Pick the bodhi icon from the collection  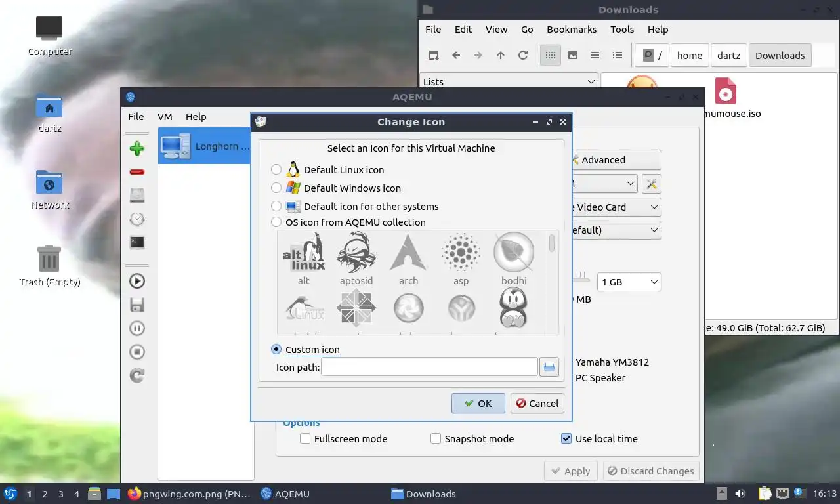click(x=514, y=258)
